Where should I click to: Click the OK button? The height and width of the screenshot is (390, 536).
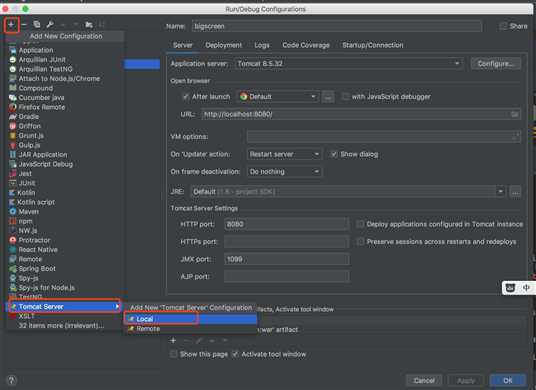pos(508,380)
